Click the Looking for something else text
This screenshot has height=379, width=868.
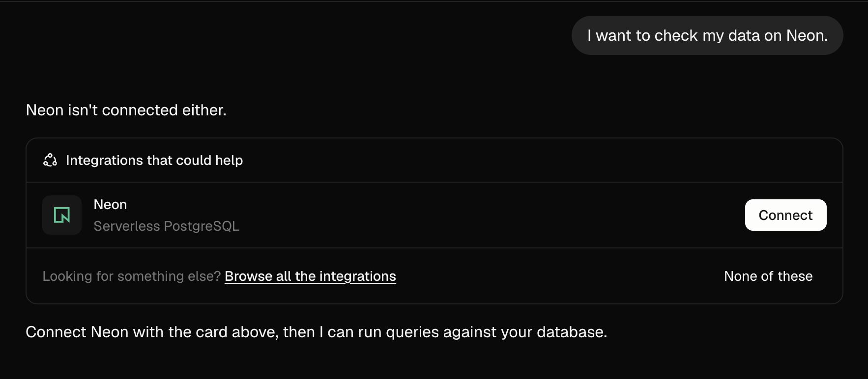[x=132, y=276]
